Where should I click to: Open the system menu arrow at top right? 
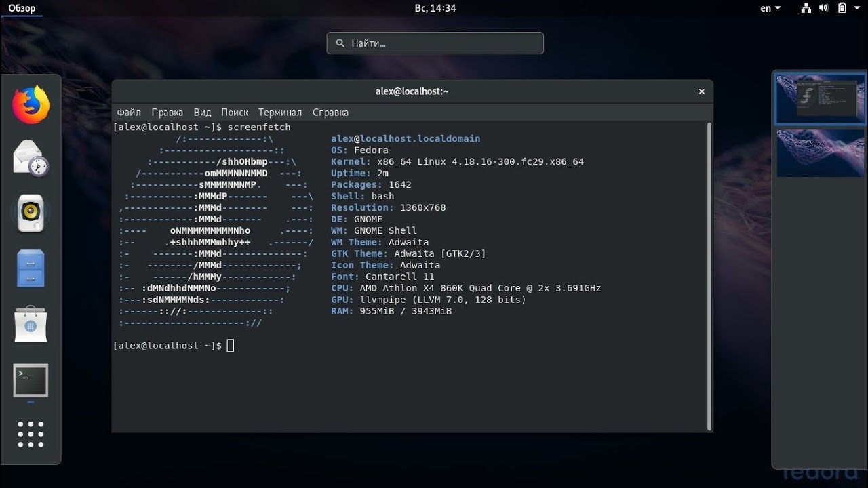[x=856, y=8]
